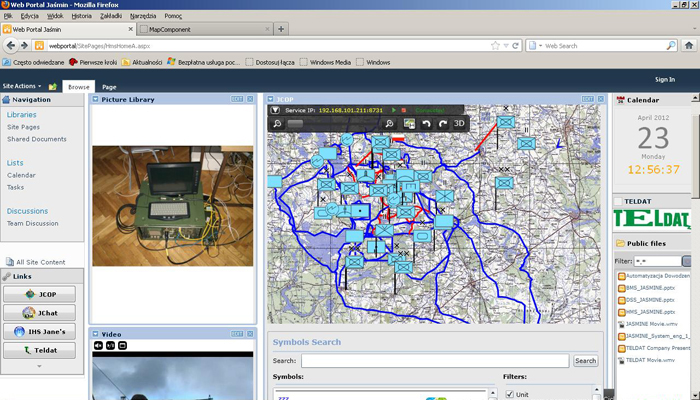Open the Teldat link button
Image resolution: width=700 pixels, height=400 pixels.
[40, 350]
